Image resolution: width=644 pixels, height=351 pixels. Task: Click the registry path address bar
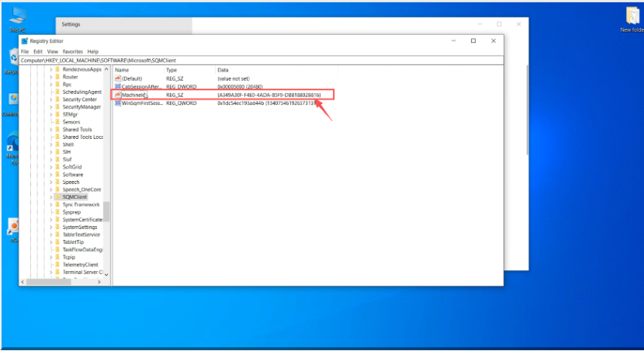pyautogui.click(x=261, y=61)
